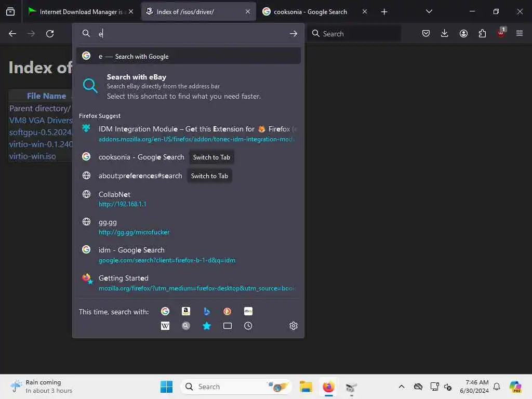Screen dimensions: 532x399
Task: Open the Firefox hamburger menu
Action: click(519, 33)
